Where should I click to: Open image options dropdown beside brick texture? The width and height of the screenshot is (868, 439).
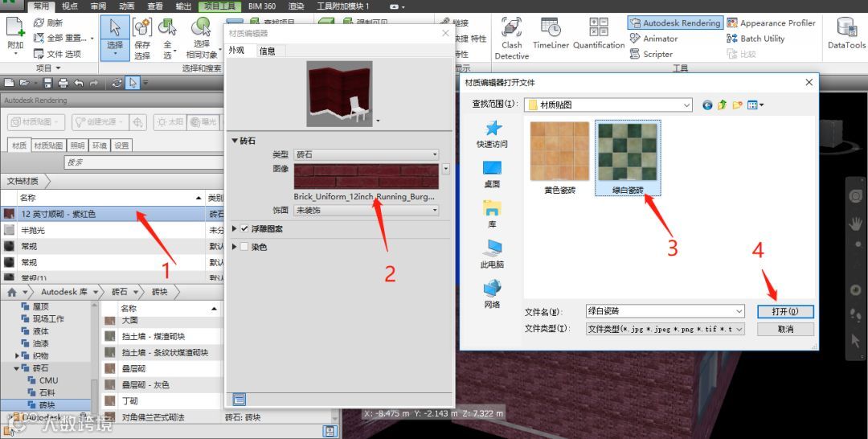coord(445,168)
